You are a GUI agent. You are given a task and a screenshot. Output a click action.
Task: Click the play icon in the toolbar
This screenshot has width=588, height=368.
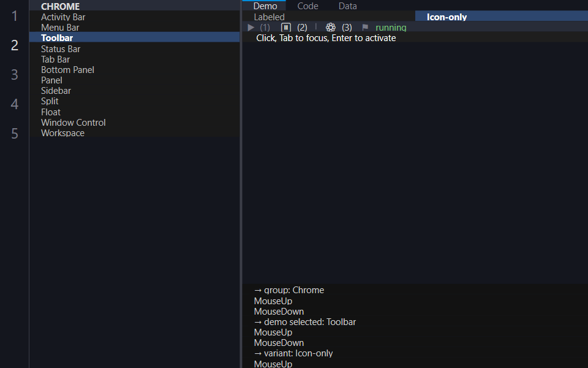click(251, 28)
